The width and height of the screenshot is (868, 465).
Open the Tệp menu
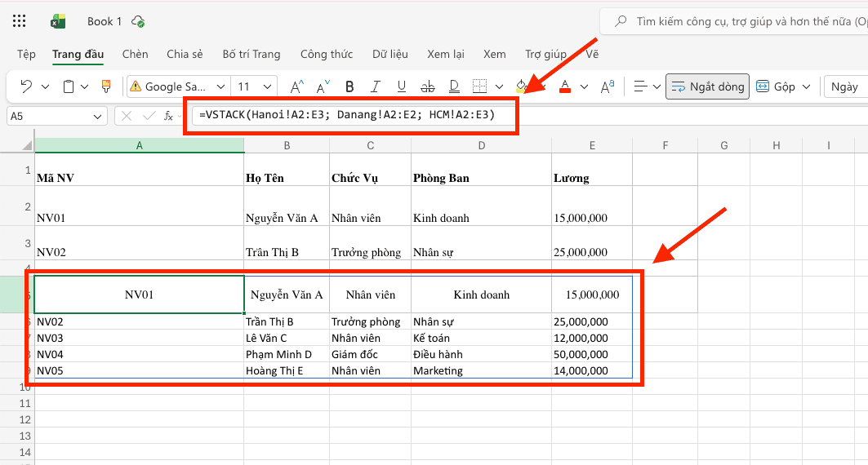(x=26, y=54)
